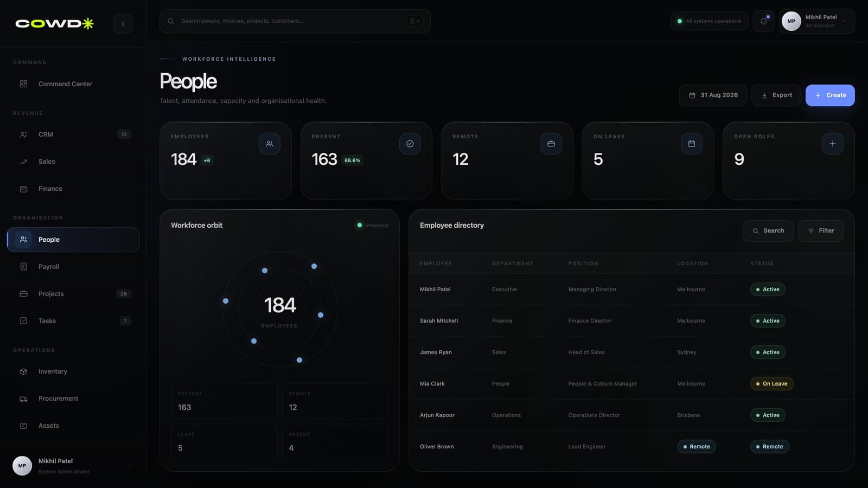Screen dimensions: 868x488
Task: Open the sidebar user options menu
Action: click(x=129, y=466)
